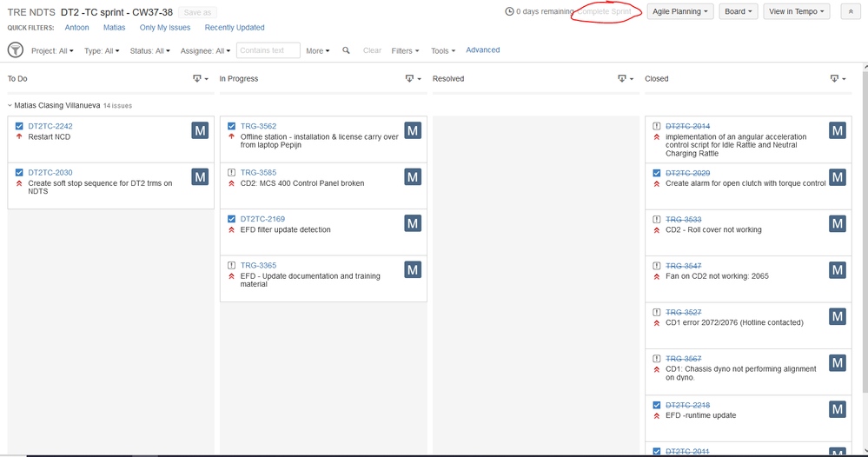Screen dimensions: 868x457
Task: Click assignee avatar M on TRG-3547
Action: (838, 270)
